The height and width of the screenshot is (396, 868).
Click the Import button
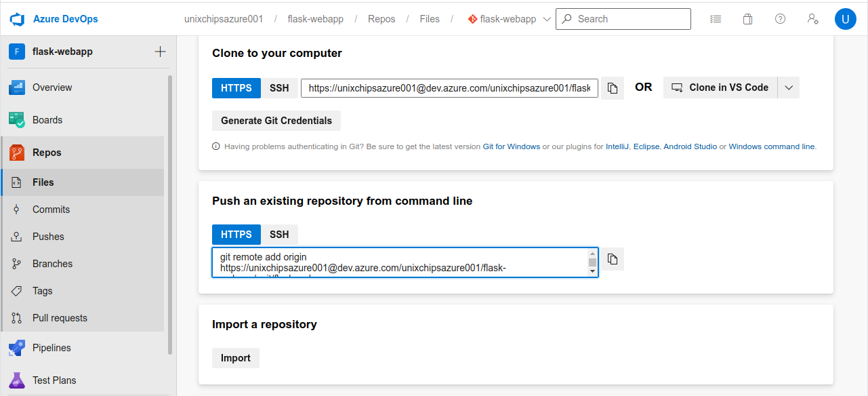pos(236,358)
